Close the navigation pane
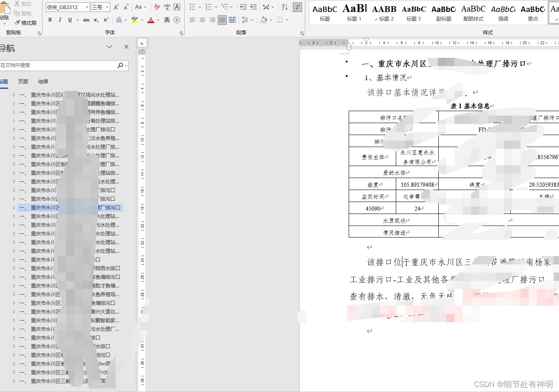 pos(126,47)
